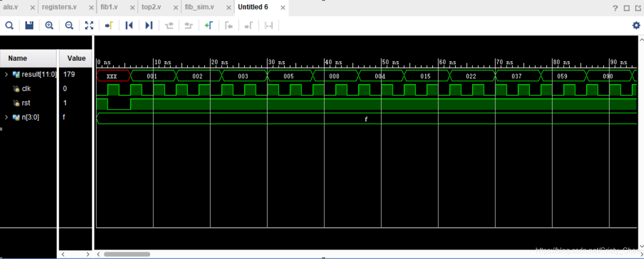Image resolution: width=644 pixels, height=259 pixels.
Task: Click the 059 segment of result waveform
Action: [x=563, y=76]
